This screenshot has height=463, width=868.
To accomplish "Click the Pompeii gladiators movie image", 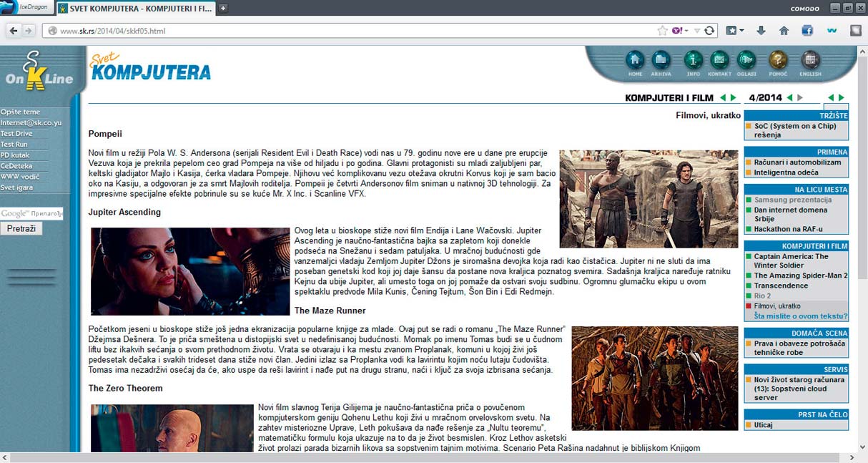I will (648, 199).
